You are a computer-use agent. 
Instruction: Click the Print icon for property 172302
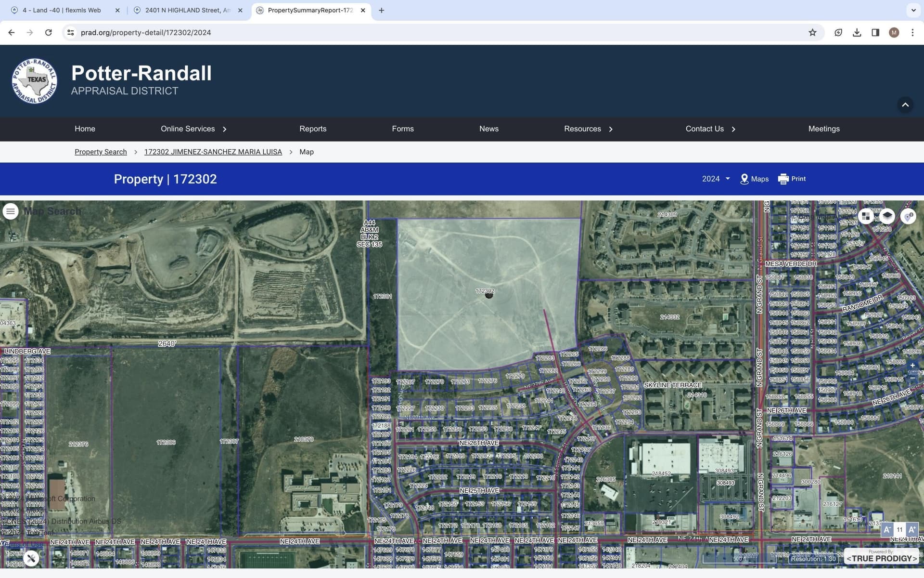[783, 179]
